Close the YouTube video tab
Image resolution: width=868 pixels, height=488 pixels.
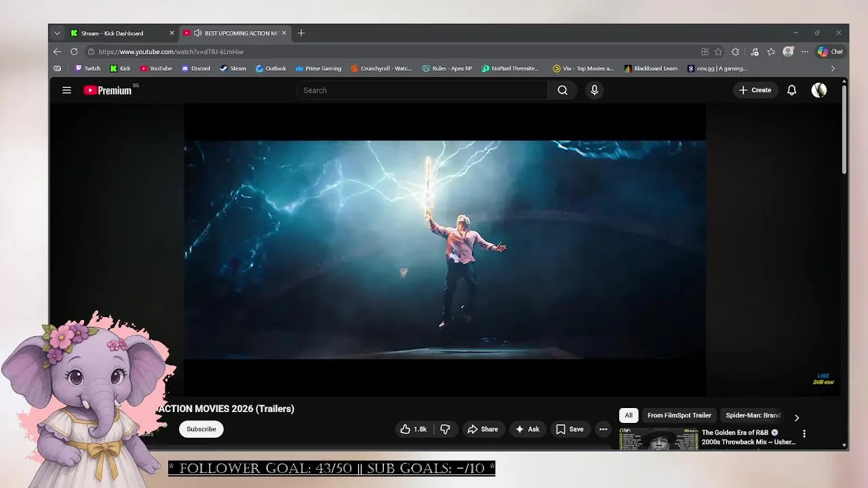pos(284,33)
